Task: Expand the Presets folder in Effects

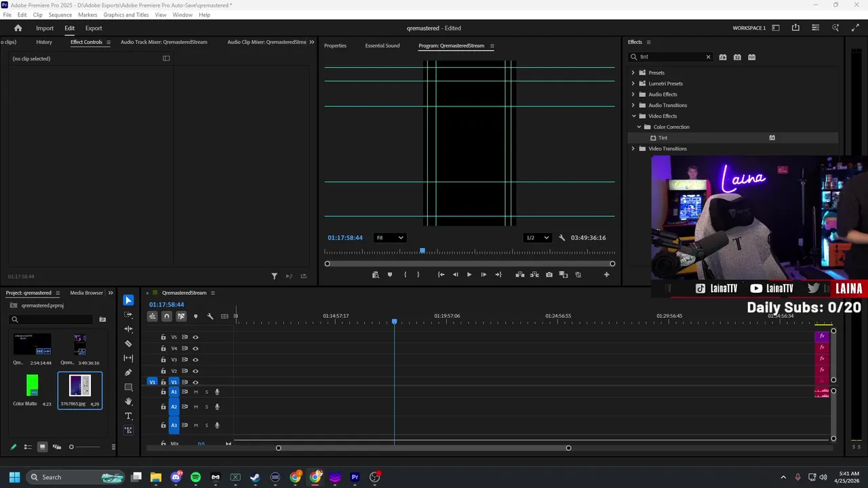Action: [x=633, y=73]
